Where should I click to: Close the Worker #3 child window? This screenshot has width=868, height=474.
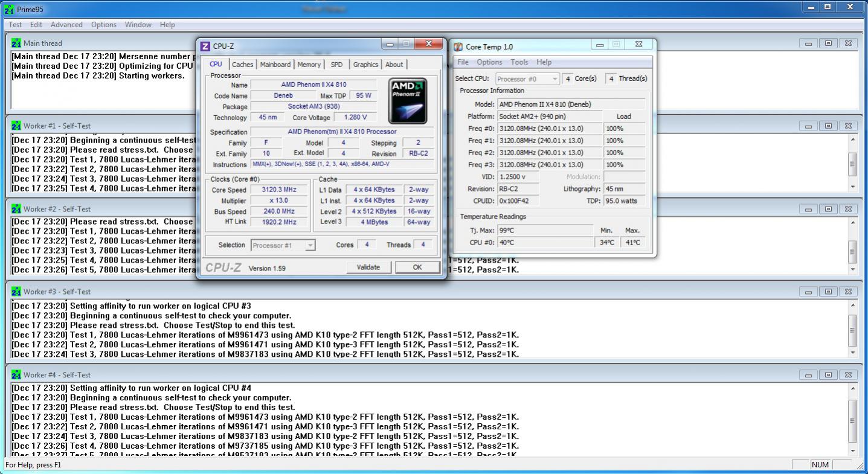click(x=848, y=292)
